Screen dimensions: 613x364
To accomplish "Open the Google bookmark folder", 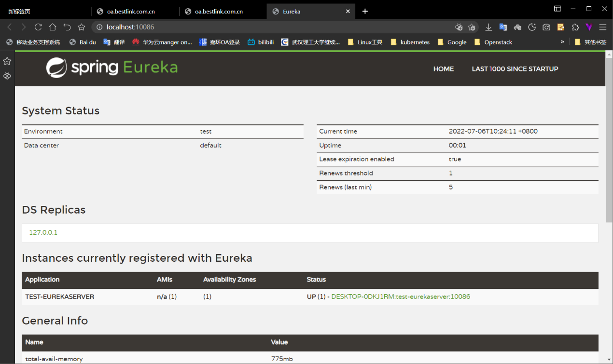I will point(452,42).
